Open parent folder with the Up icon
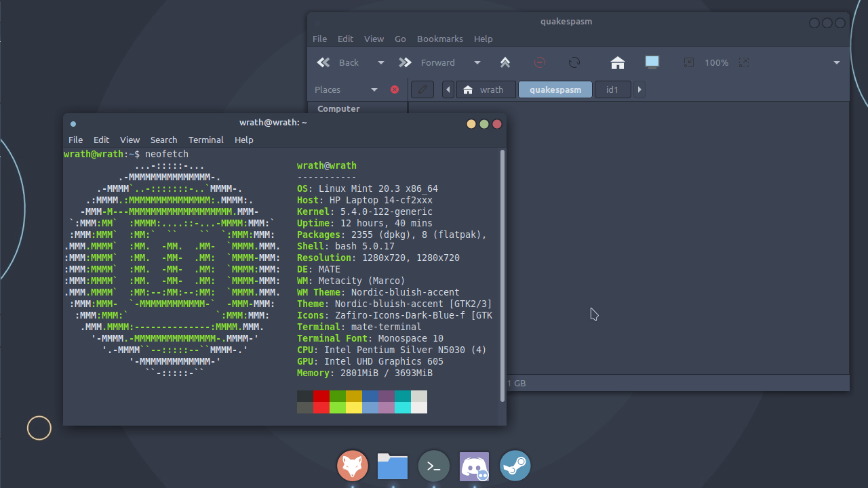868x488 pixels. pos(505,62)
